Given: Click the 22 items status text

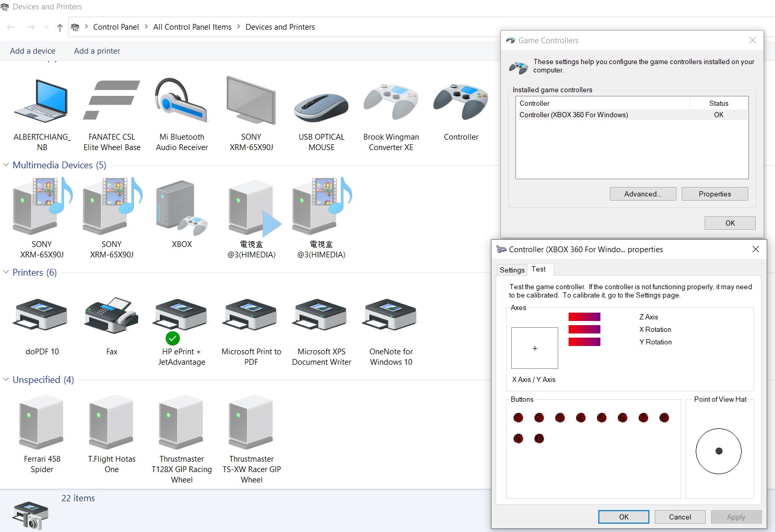Looking at the screenshot, I should 78,498.
